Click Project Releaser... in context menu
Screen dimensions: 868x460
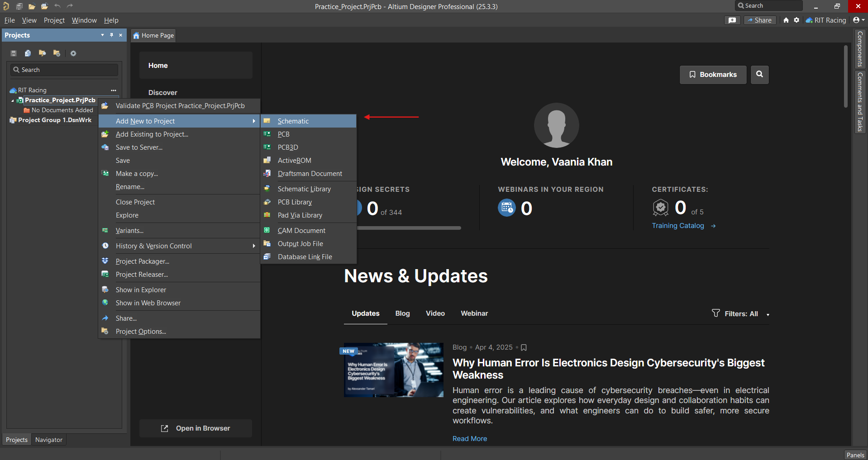[x=179, y=275]
